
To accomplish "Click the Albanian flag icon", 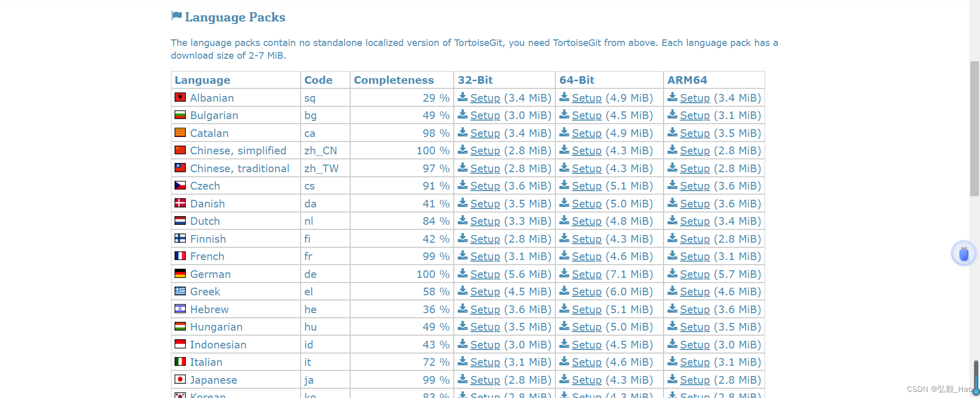I will [x=180, y=97].
